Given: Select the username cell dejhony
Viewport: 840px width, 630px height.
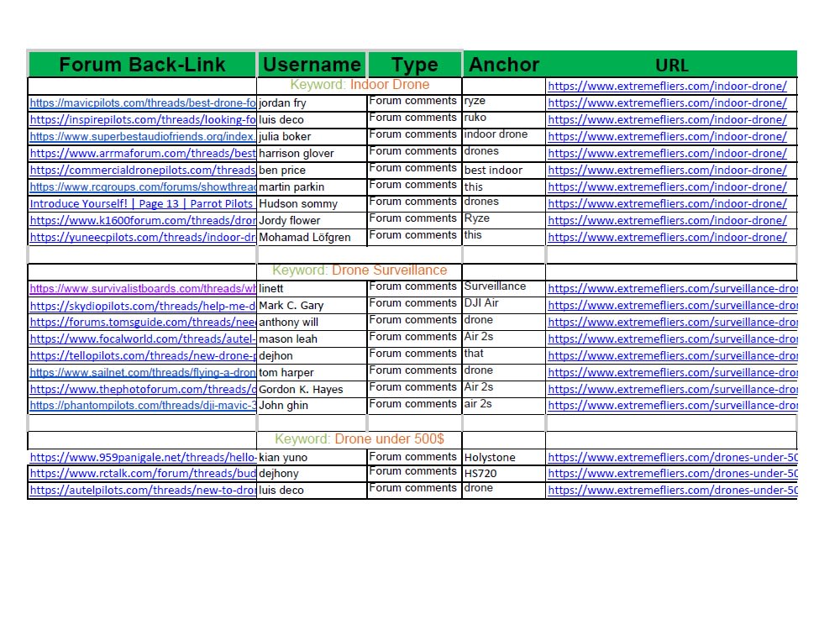Looking at the screenshot, I should [x=312, y=474].
